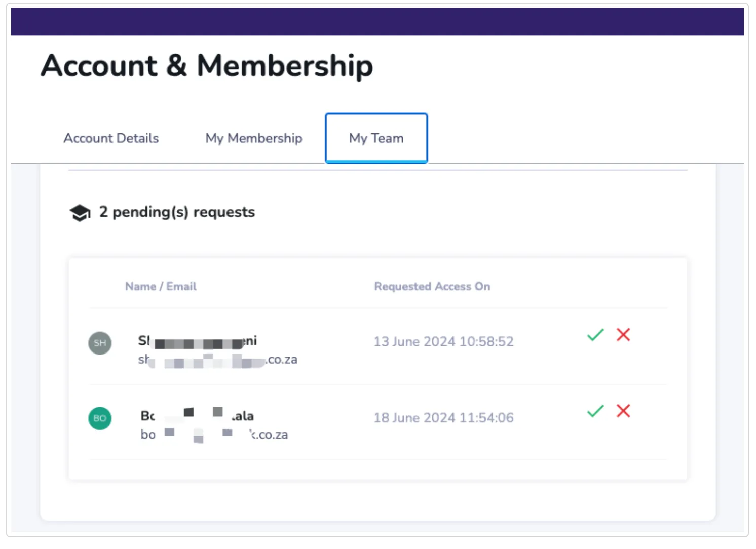Decline the request dated 18 June 2024
756x549 pixels.
[623, 411]
